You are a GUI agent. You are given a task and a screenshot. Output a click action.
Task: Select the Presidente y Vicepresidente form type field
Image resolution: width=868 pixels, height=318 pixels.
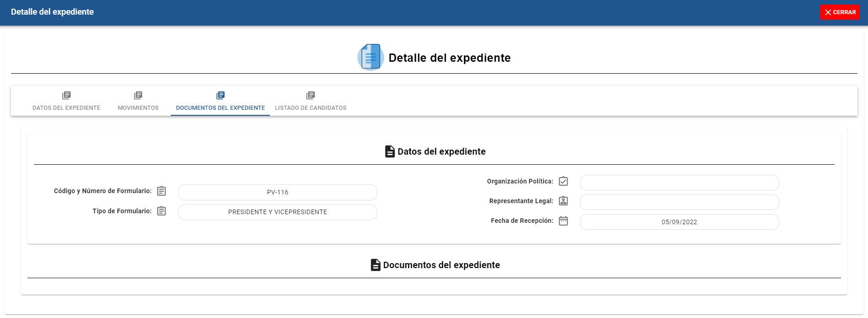click(x=278, y=212)
